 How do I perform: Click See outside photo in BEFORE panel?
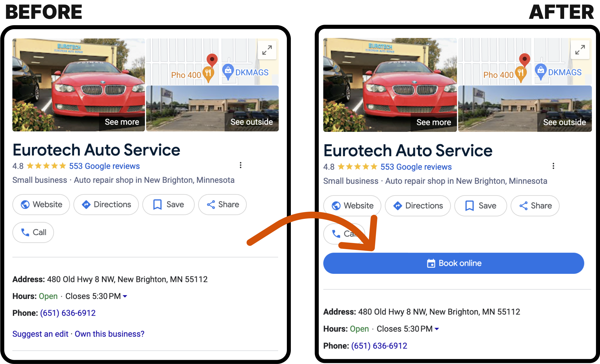point(212,108)
